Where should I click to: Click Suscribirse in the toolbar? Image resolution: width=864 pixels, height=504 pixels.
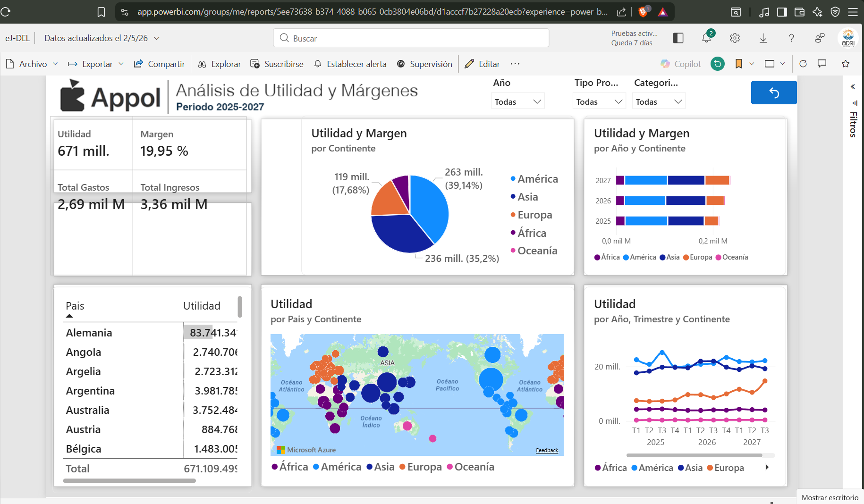pyautogui.click(x=277, y=64)
